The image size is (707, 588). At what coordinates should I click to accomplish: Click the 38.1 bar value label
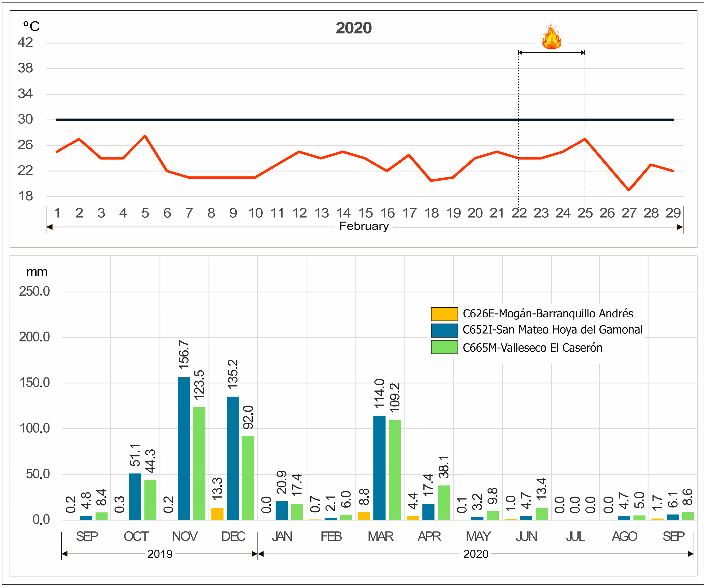(x=444, y=467)
